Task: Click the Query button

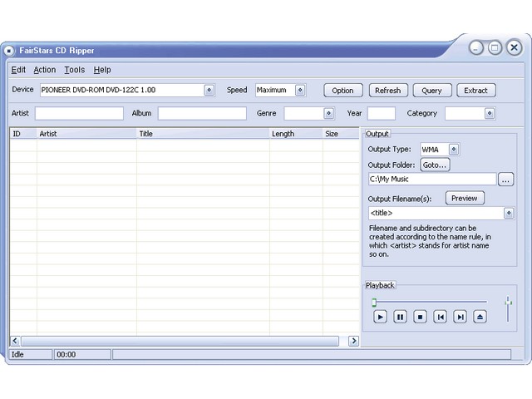Action: click(x=432, y=91)
